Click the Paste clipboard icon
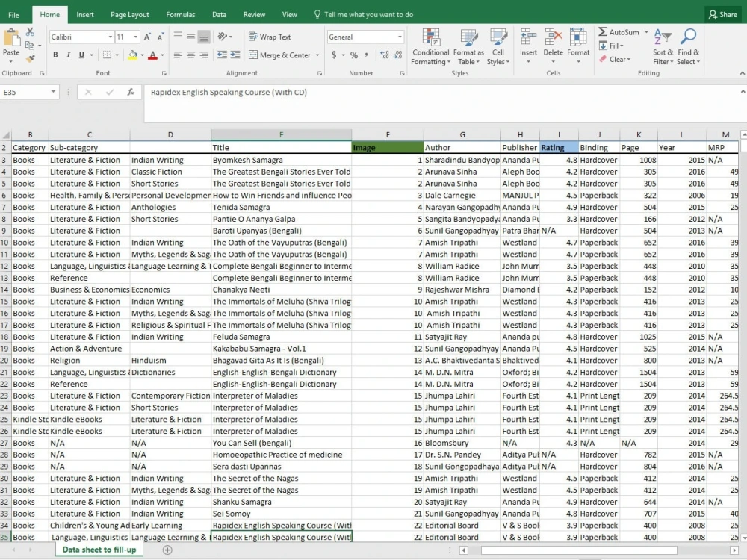747x560 pixels. pos(11,37)
